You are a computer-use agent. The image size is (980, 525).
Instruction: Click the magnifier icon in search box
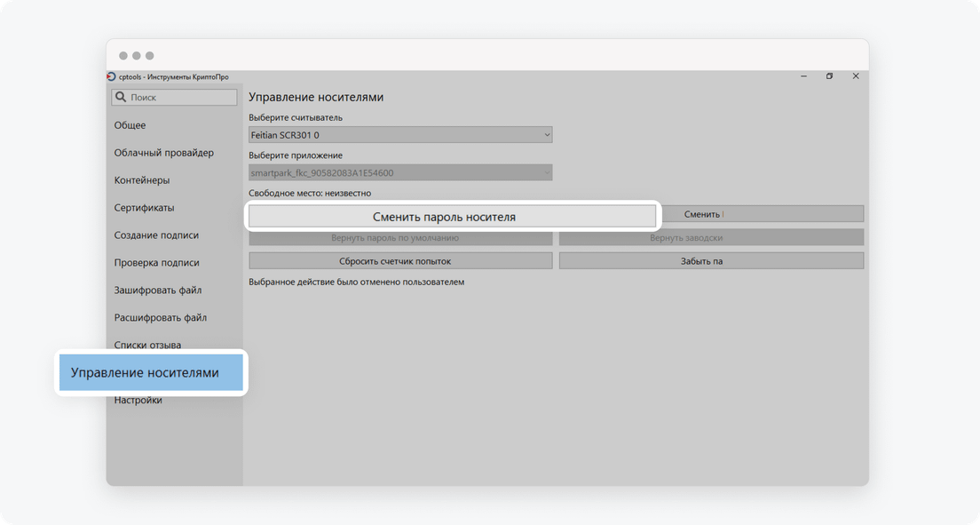(121, 98)
